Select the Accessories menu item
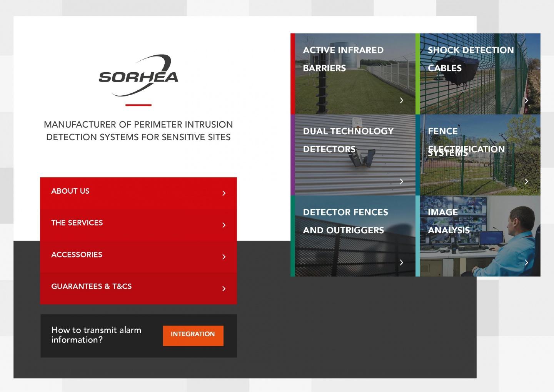554x392 pixels. [x=77, y=254]
